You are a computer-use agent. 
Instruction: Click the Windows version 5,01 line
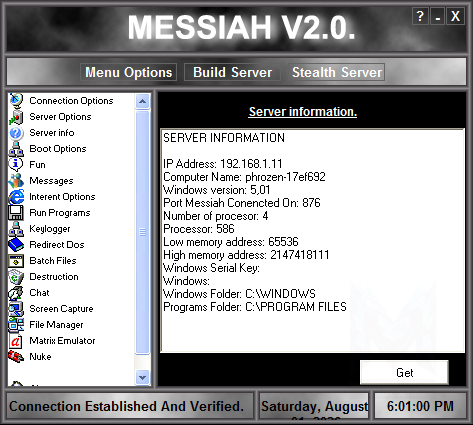(x=217, y=190)
